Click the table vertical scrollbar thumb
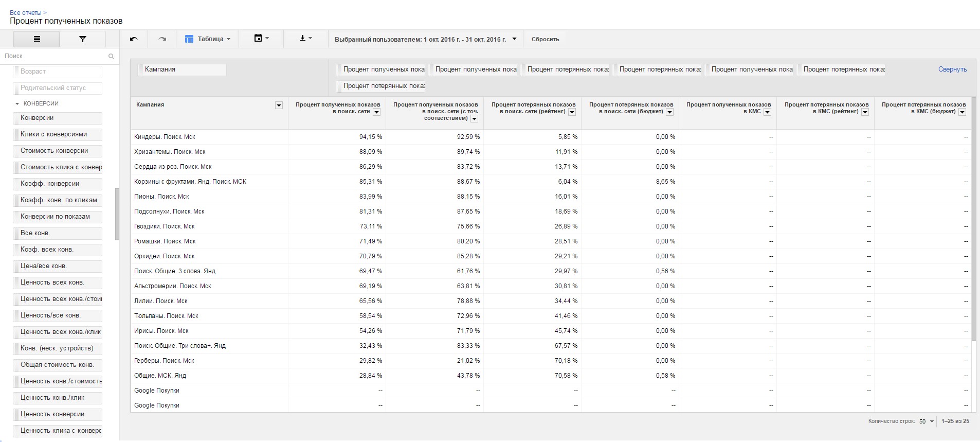 tap(974, 219)
